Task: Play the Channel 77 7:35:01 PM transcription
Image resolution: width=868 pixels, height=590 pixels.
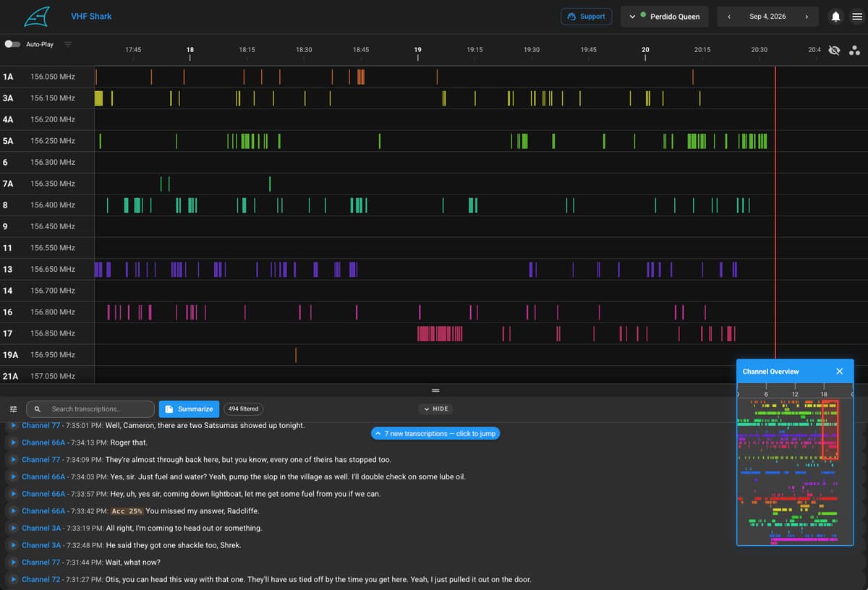Action: [13, 425]
